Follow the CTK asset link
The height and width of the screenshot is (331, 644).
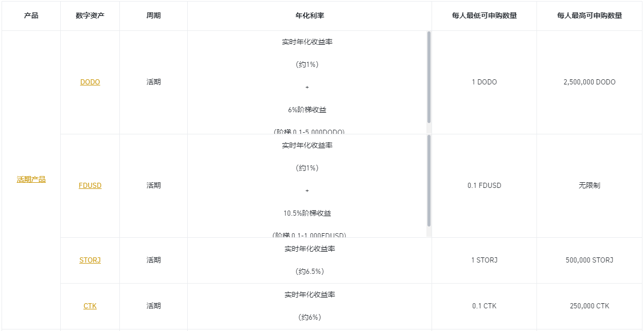[x=90, y=306]
